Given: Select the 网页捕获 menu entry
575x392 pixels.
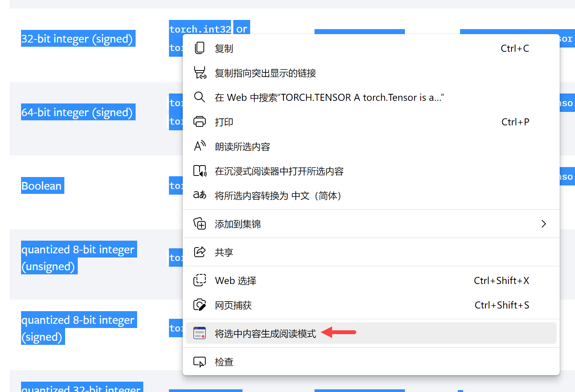Looking at the screenshot, I should (233, 305).
